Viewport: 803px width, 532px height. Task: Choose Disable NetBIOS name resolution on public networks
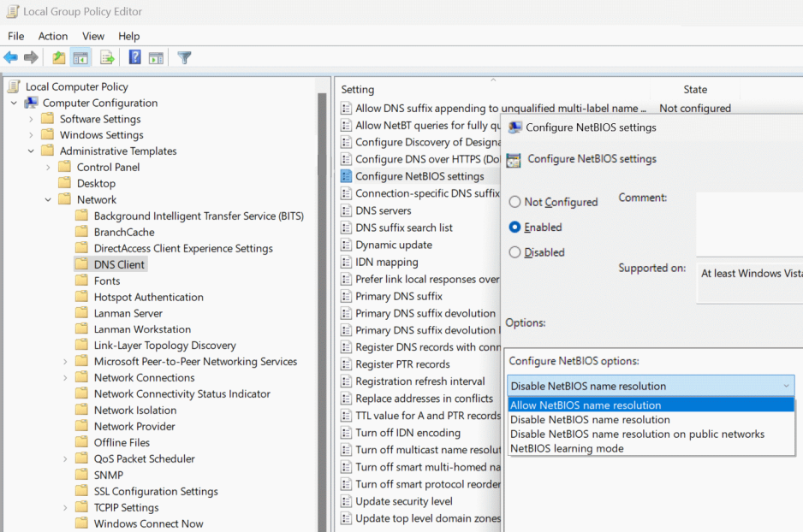[637, 434]
